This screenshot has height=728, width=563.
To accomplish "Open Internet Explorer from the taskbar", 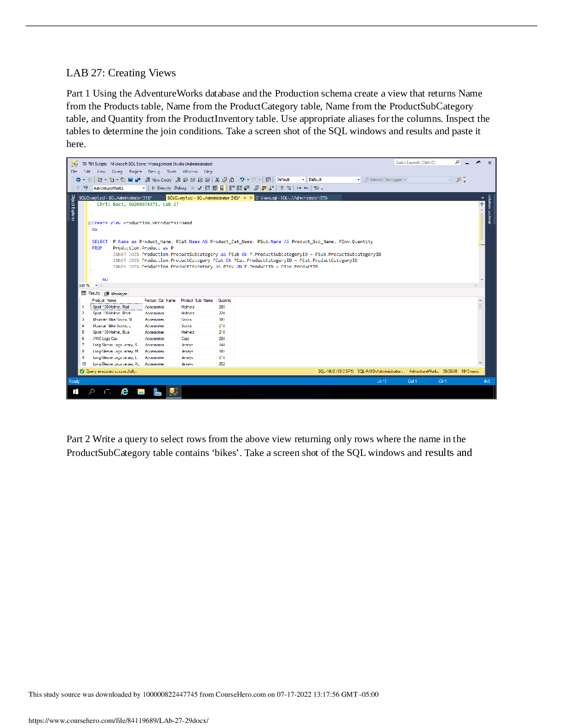I will pos(125,392).
